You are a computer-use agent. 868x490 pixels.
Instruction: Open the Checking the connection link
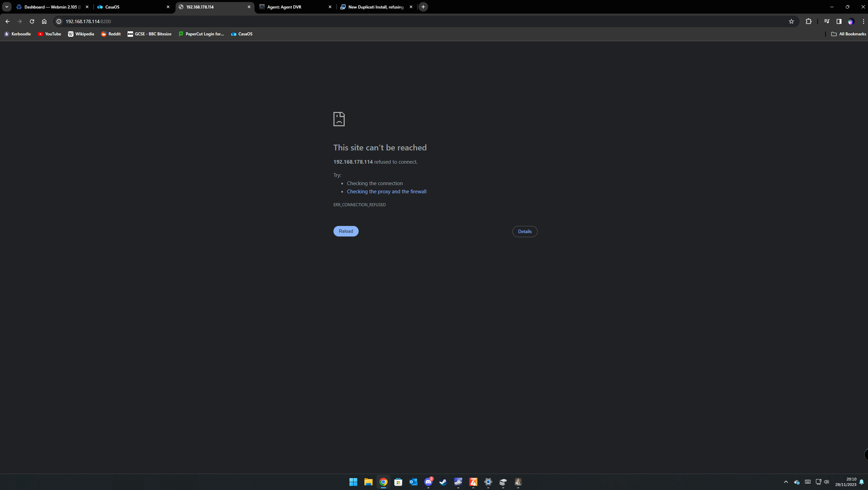(374, 183)
